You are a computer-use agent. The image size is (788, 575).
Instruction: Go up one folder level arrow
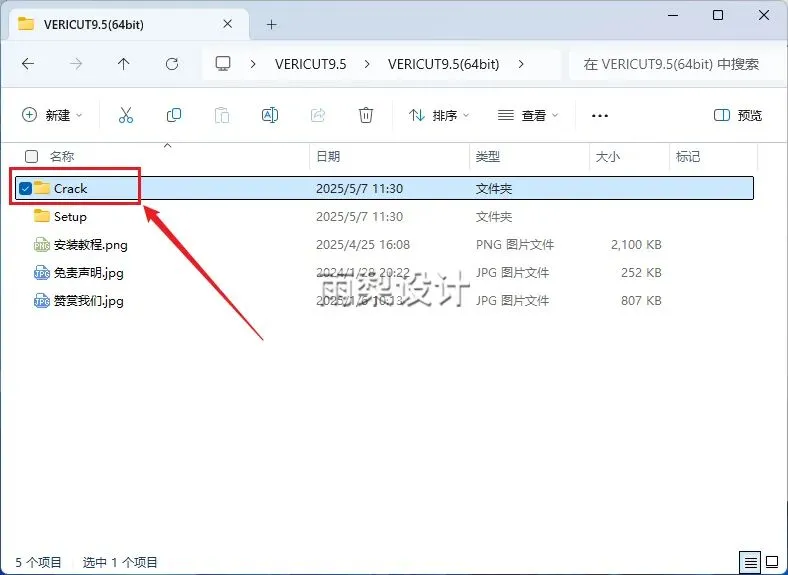124,64
